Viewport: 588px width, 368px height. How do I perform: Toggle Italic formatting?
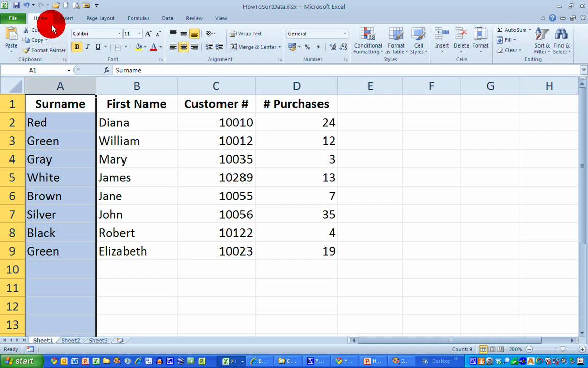87,47
